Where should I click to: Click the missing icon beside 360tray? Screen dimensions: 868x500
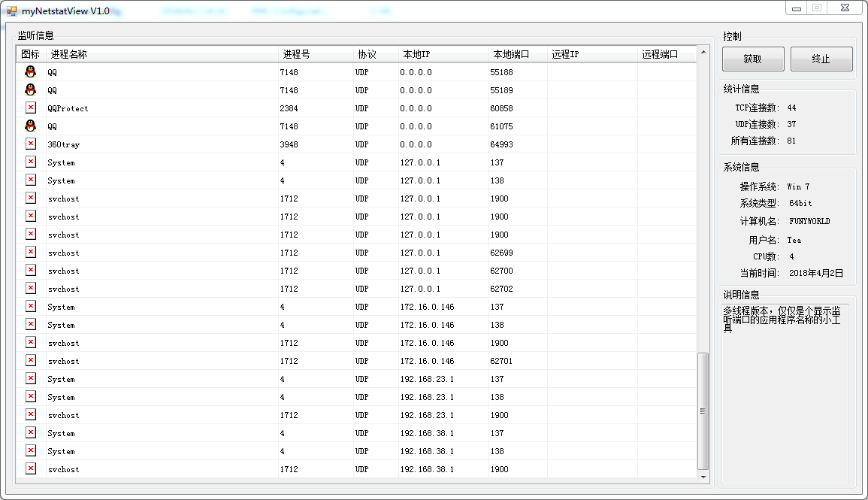31,144
